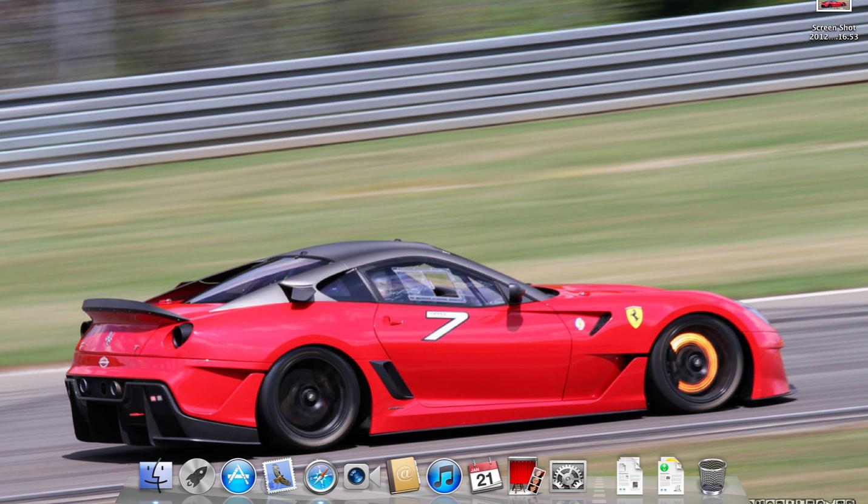Open Mail stamp icon

pyautogui.click(x=279, y=475)
